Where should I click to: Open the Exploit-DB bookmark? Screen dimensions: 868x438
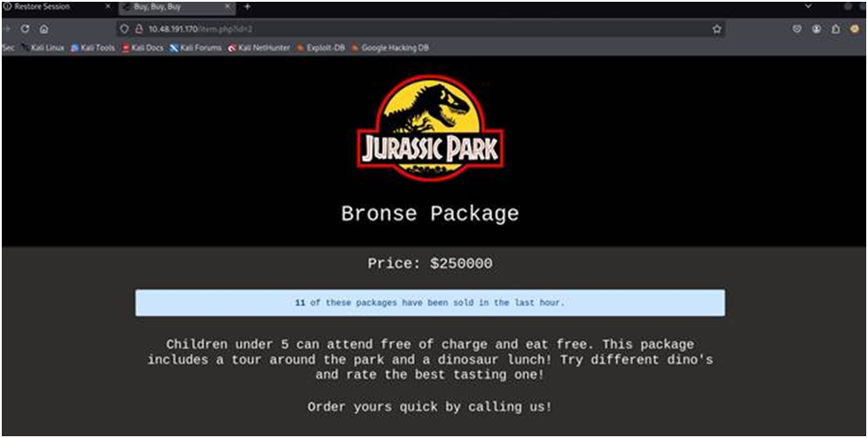[x=321, y=48]
